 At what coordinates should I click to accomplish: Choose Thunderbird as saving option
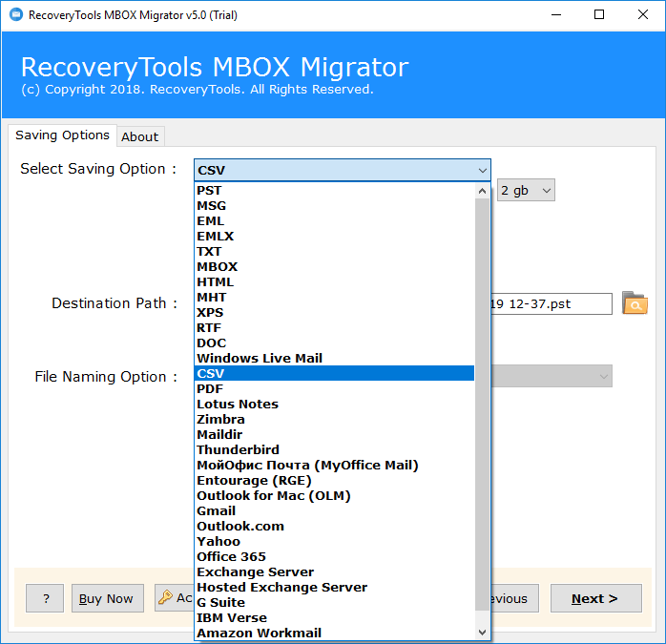[x=335, y=450]
